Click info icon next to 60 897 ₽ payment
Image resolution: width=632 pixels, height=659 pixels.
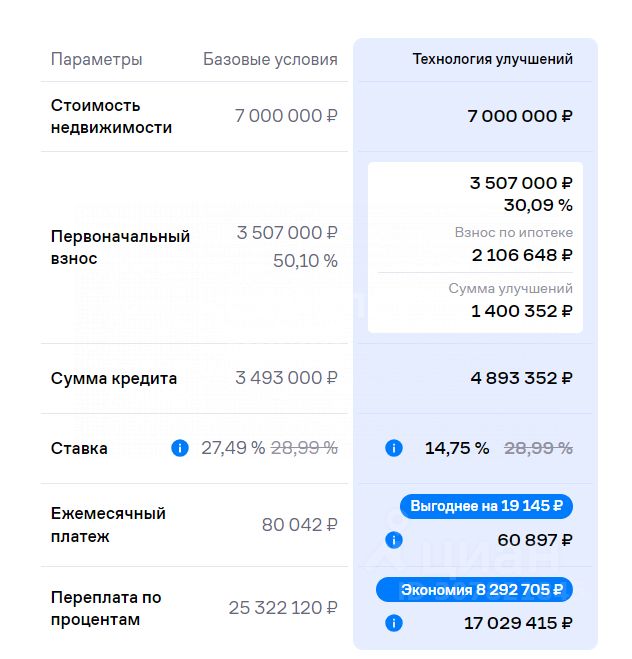[394, 540]
